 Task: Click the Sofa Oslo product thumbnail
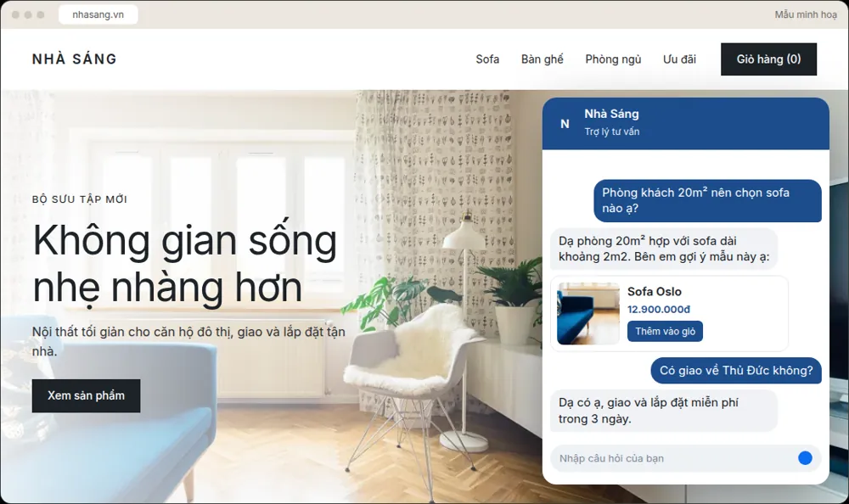pyautogui.click(x=588, y=313)
